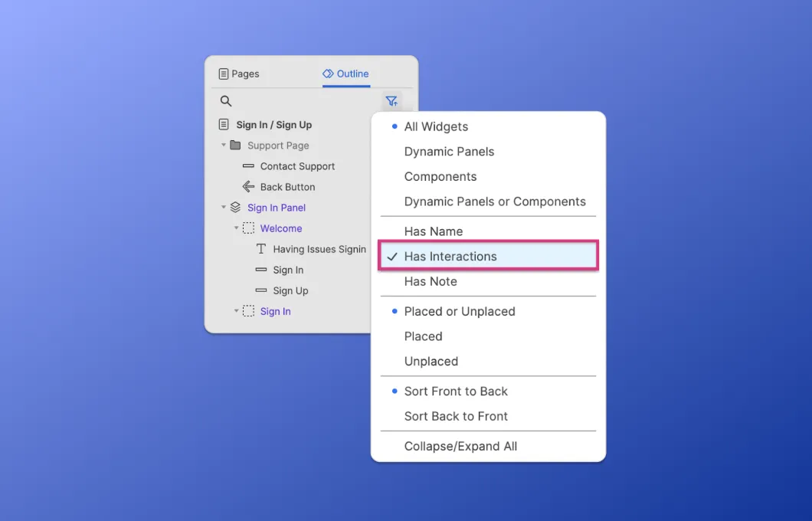Image resolution: width=812 pixels, height=521 pixels.
Task: Click the Support Page folder icon
Action: (x=235, y=146)
